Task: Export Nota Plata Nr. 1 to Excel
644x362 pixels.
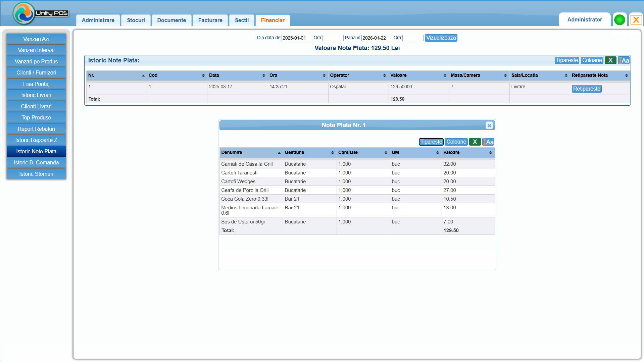Action: tap(475, 142)
